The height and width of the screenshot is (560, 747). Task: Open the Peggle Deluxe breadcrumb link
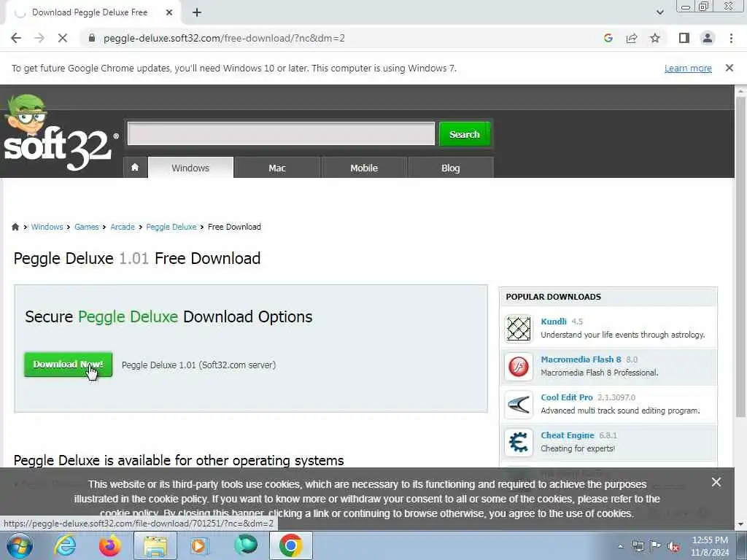(171, 227)
